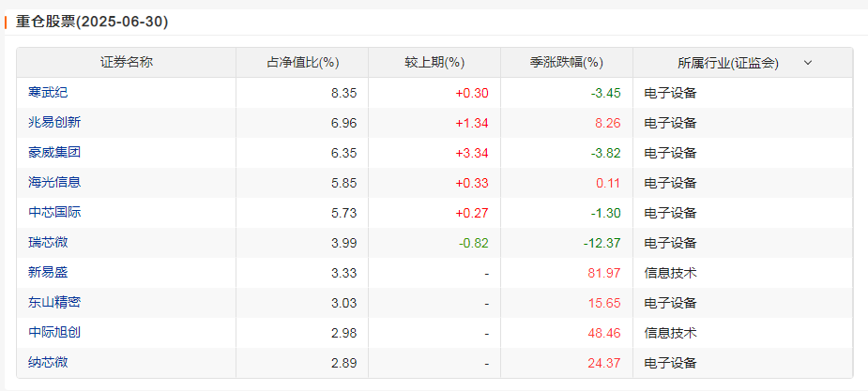
Task: Click 电子设备 industry in 东山精密 row
Action: pos(670,303)
